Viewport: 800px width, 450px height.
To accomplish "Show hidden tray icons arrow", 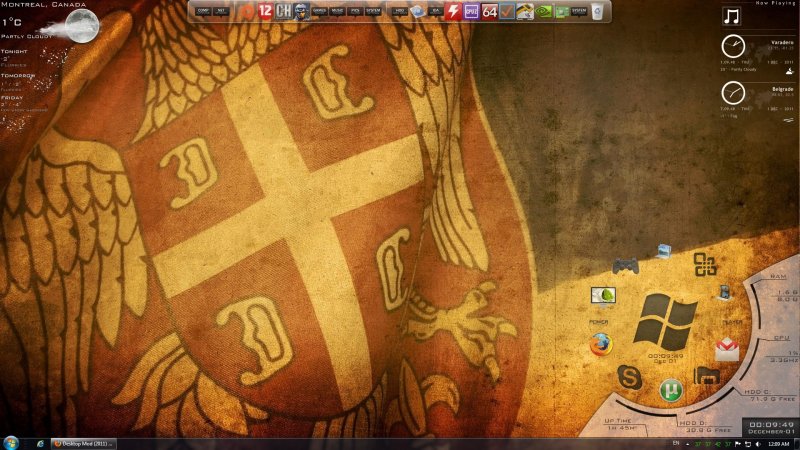I will pos(687,444).
